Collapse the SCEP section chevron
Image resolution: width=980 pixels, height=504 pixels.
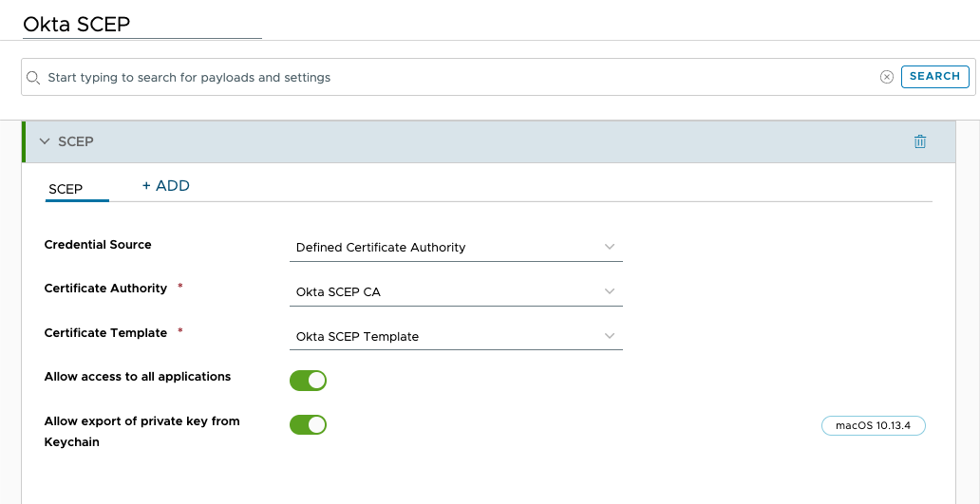(x=44, y=141)
